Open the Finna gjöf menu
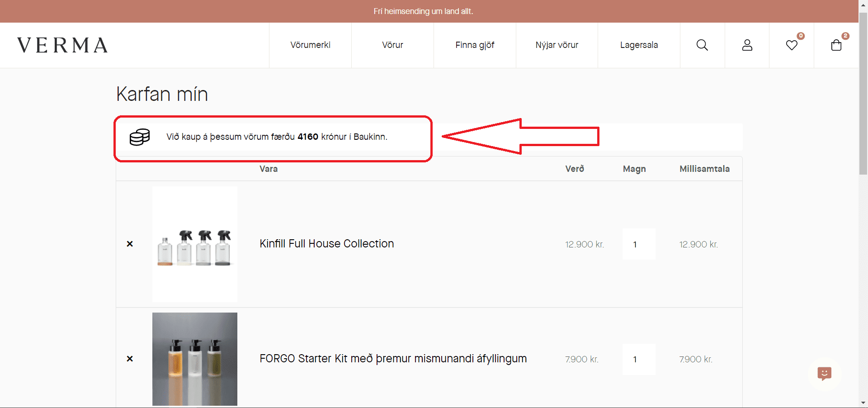The width and height of the screenshot is (868, 408). click(x=475, y=45)
